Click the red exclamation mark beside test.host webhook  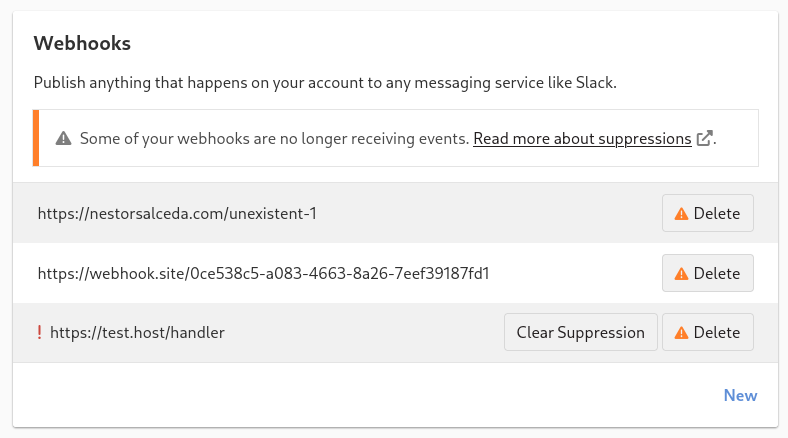[39, 333]
